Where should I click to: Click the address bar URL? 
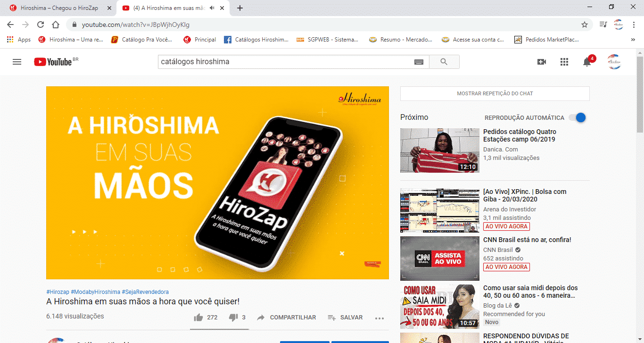tap(136, 25)
